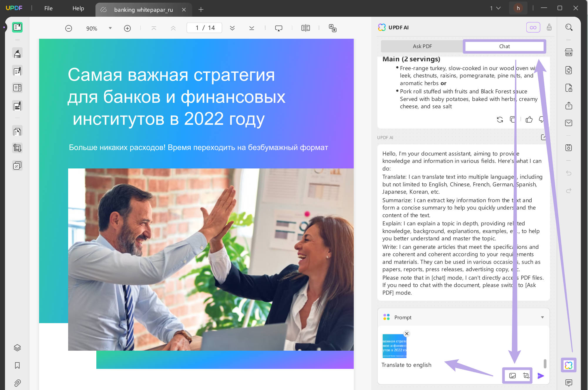588x390 pixels.
Task: Run OCR on the document
Action: (x=569, y=52)
